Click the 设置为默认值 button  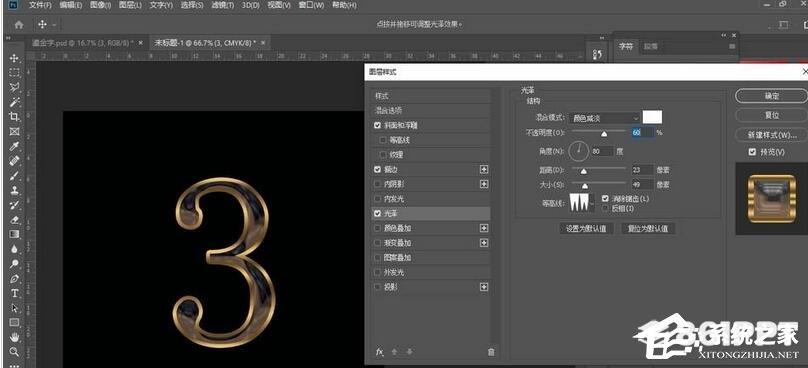pyautogui.click(x=586, y=229)
